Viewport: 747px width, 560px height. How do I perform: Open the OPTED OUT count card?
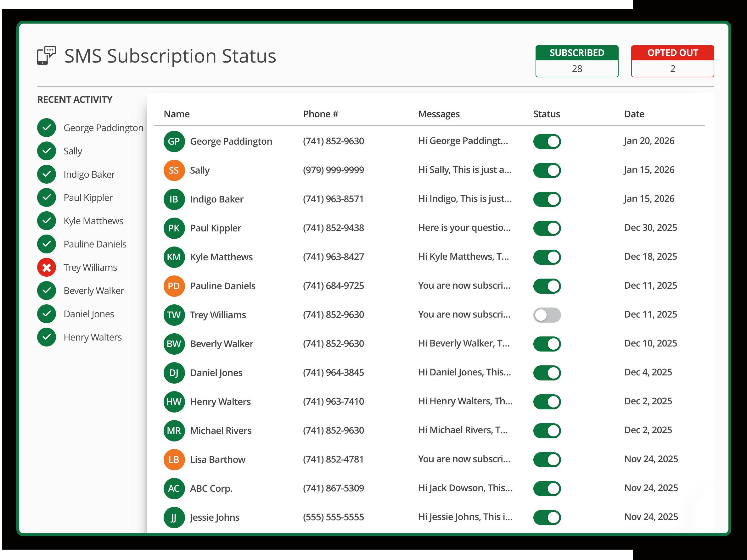point(672,61)
